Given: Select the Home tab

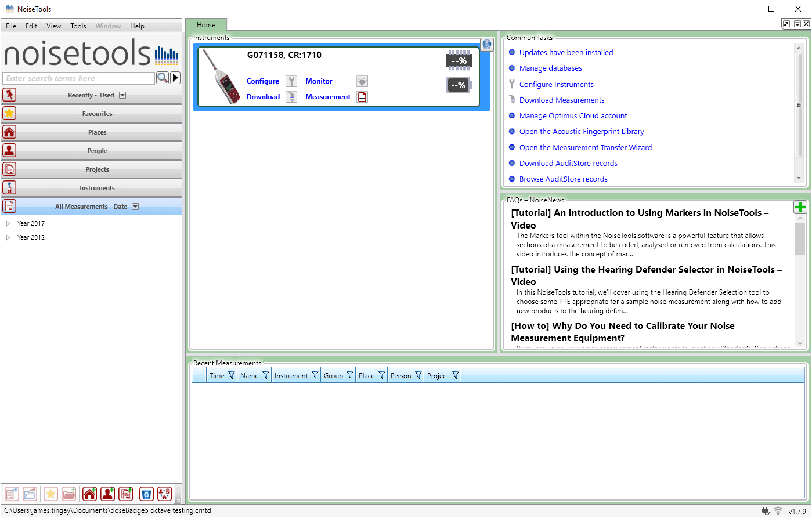Looking at the screenshot, I should (x=206, y=25).
